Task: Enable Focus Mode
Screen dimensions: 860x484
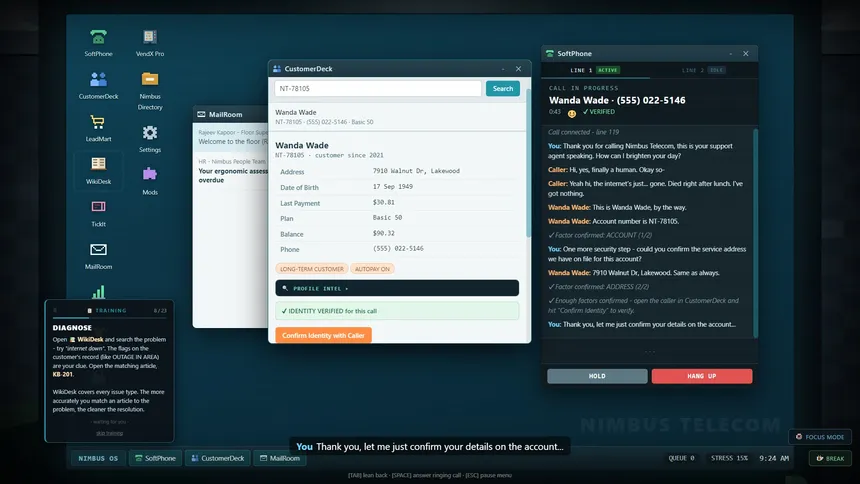Action: (x=820, y=437)
